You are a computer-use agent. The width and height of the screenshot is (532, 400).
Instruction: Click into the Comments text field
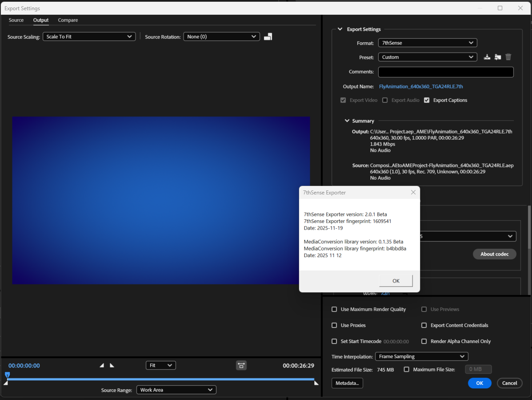(445, 72)
